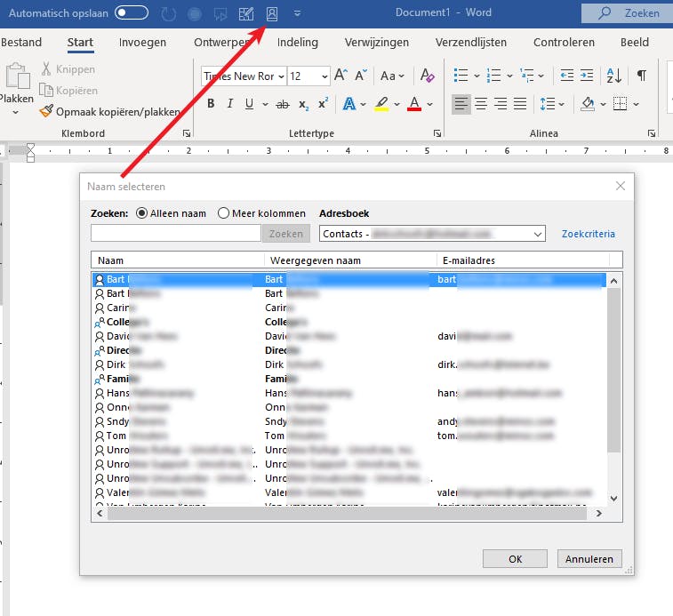Click the Zoeken button in dialog
673x616 pixels.
[x=286, y=234]
